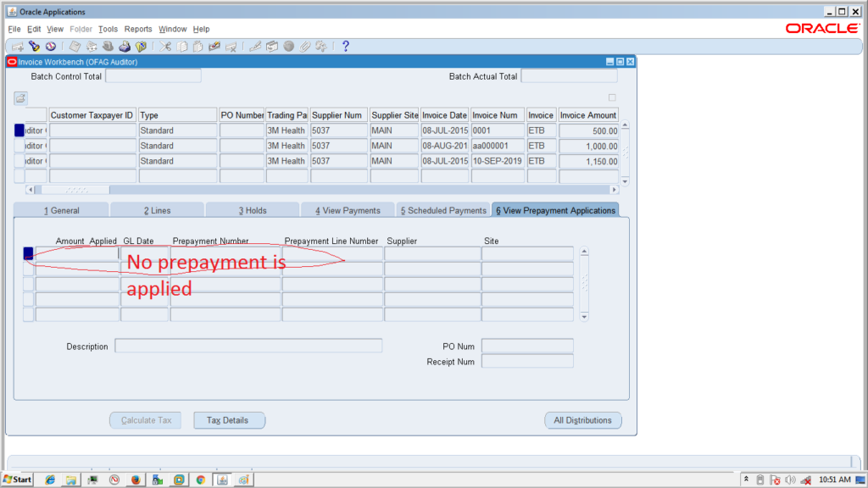Open the File menu
The image size is (868, 488).
14,29
